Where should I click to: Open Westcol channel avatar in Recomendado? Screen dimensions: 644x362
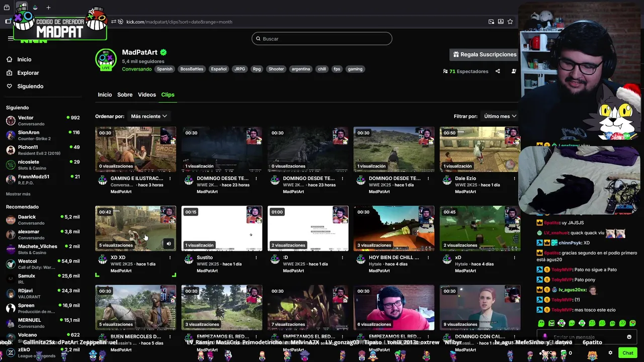coord(11,264)
